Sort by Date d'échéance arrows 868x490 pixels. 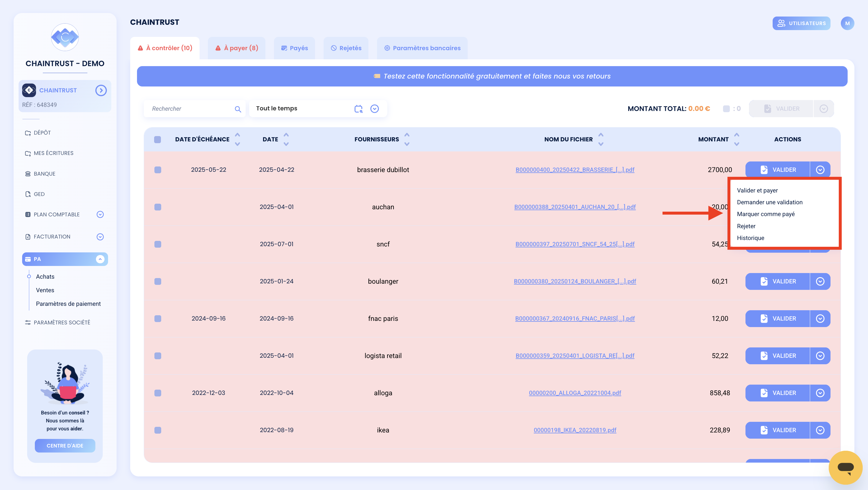pos(238,139)
